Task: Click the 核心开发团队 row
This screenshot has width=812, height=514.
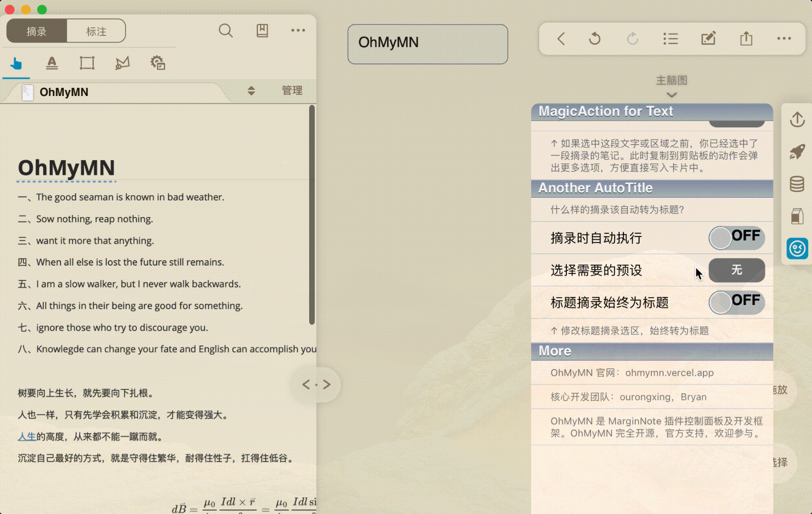Action: coord(652,397)
